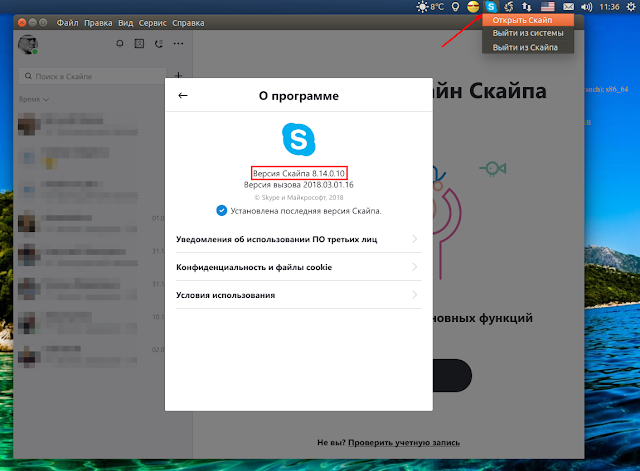Click Проверить учетную запись link
Image resolution: width=640 pixels, height=471 pixels.
(x=404, y=442)
